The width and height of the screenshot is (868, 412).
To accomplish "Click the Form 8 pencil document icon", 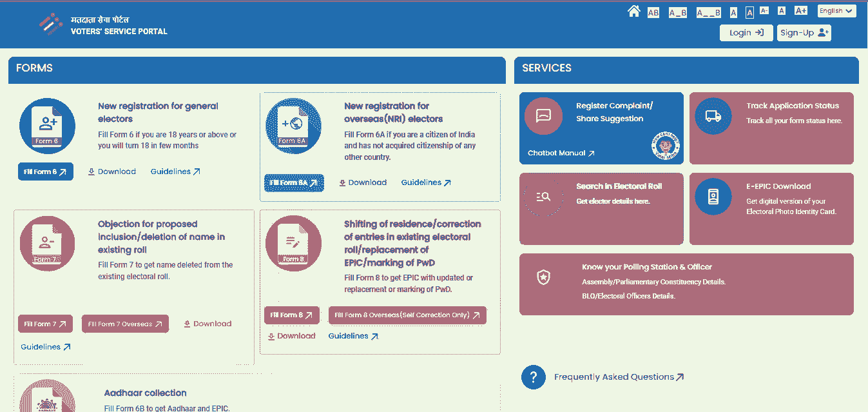I will (x=293, y=243).
